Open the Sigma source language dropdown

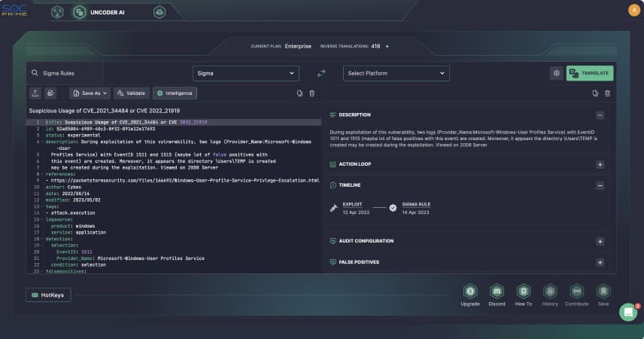point(245,73)
